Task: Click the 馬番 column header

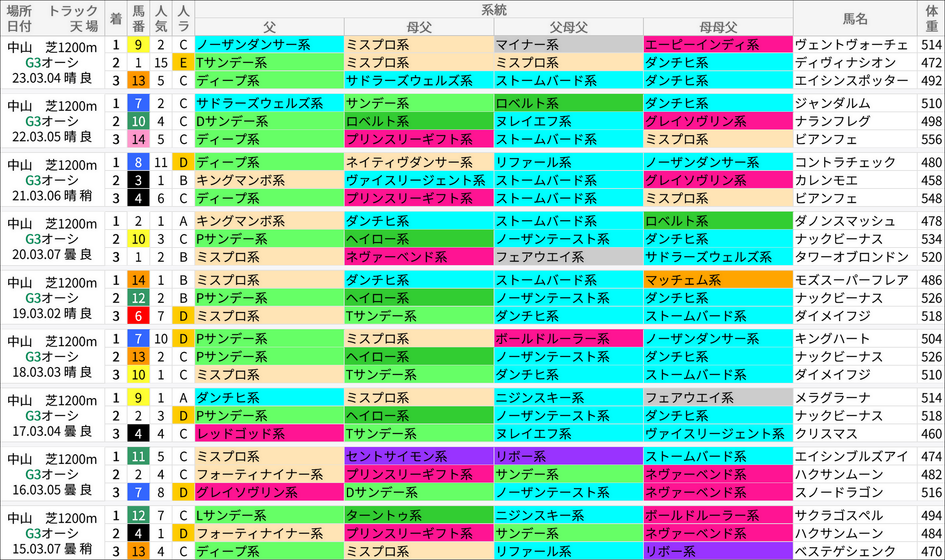Action: 138,18
